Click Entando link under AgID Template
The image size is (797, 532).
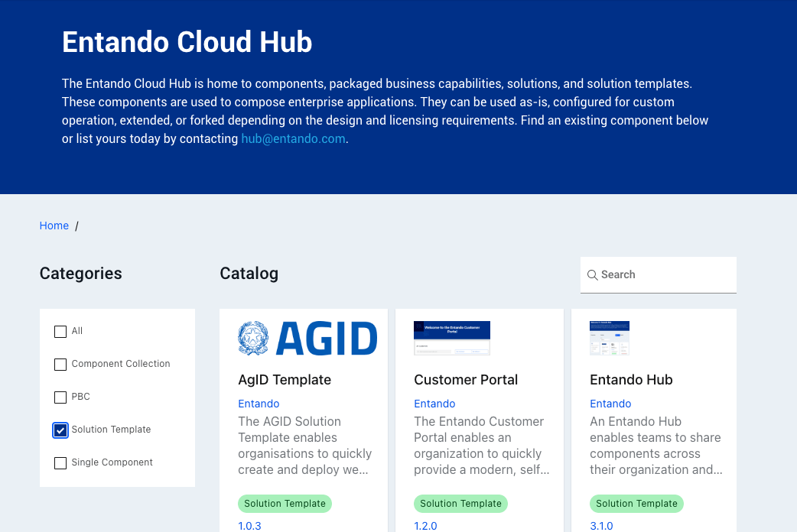tap(259, 404)
